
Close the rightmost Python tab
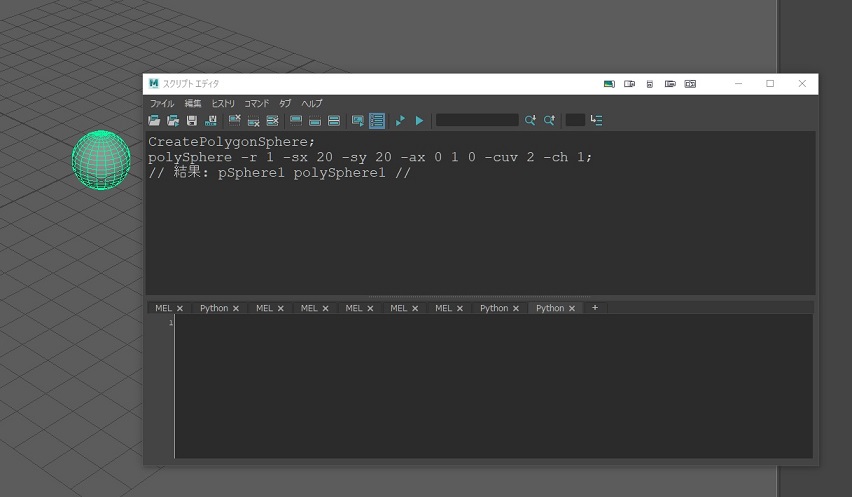pos(572,309)
